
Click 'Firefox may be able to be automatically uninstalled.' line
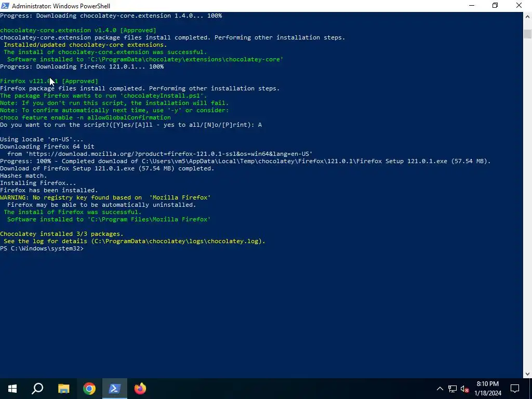pyautogui.click(x=101, y=205)
